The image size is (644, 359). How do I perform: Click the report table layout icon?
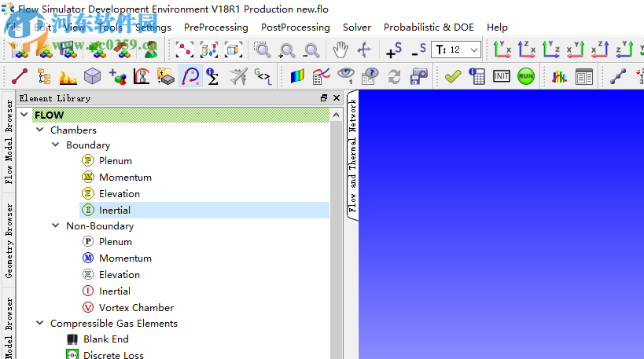(x=584, y=76)
